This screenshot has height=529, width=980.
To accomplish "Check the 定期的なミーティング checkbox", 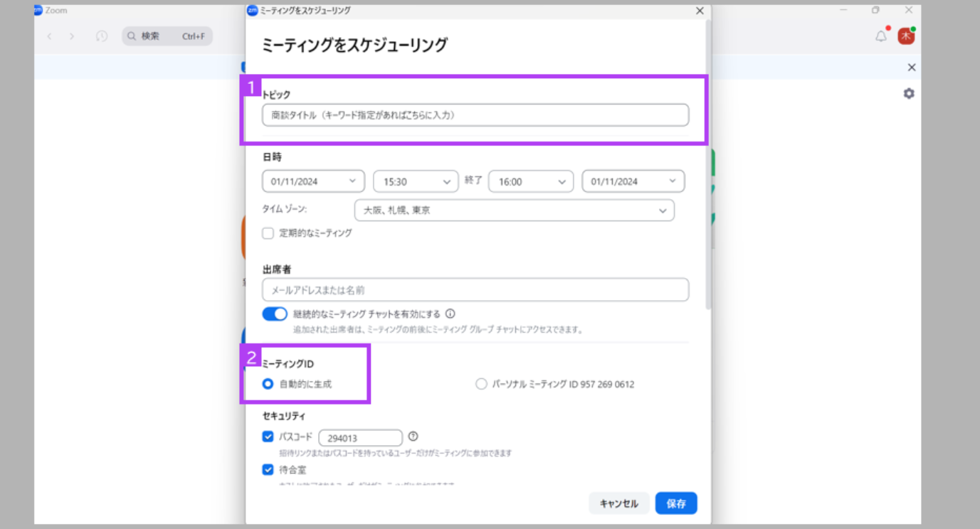I will tap(268, 233).
